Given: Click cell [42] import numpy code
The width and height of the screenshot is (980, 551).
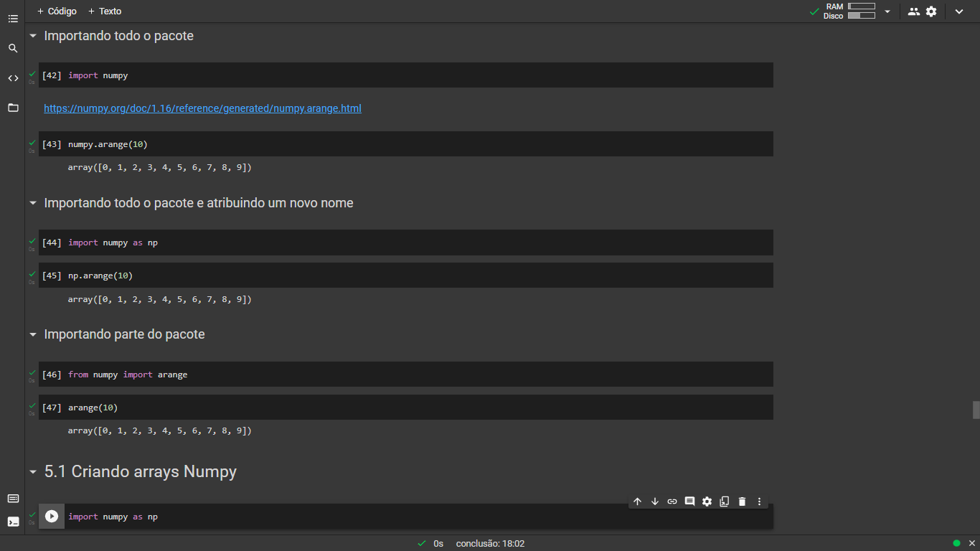Looking at the screenshot, I should click(98, 75).
